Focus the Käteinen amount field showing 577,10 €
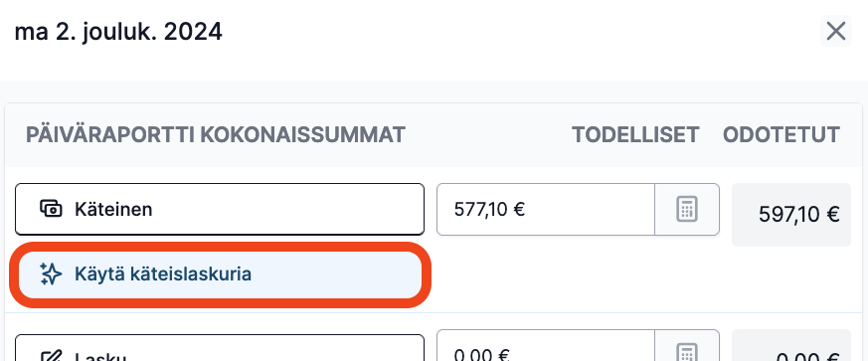Screen dimensions: 868x361 (546, 209)
